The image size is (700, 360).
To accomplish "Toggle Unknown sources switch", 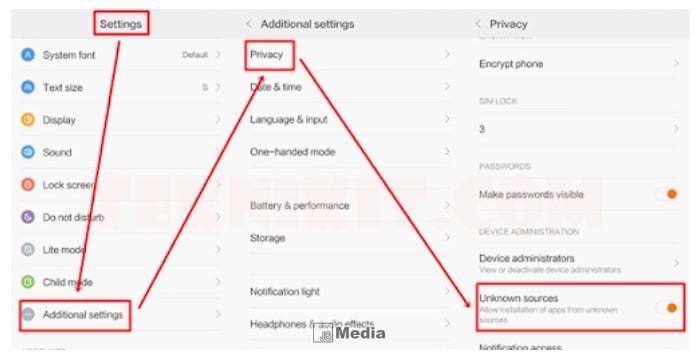I will pos(667,308).
